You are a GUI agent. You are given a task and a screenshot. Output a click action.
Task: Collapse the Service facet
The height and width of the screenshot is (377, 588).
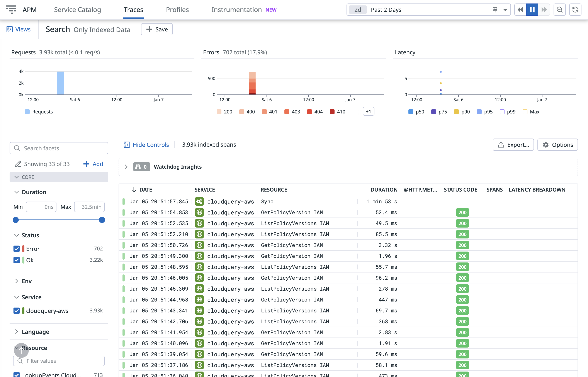pos(16,297)
